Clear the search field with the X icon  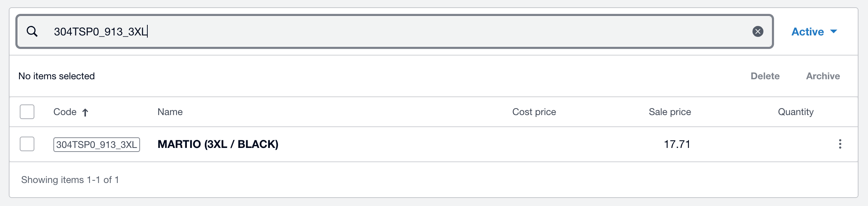click(x=758, y=32)
